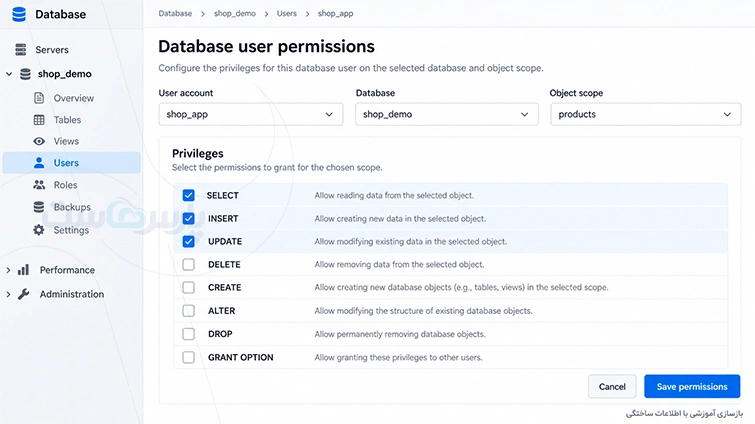Click the blue Database logo icon
This screenshot has width=755, height=424.
[x=19, y=14]
